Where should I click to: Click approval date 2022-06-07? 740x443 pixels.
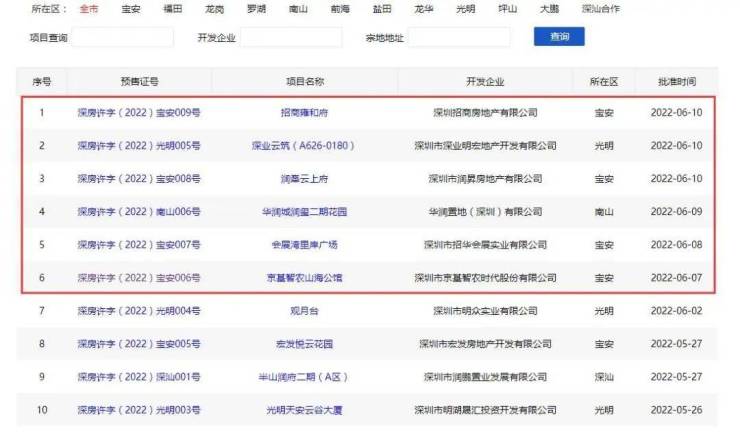click(676, 278)
